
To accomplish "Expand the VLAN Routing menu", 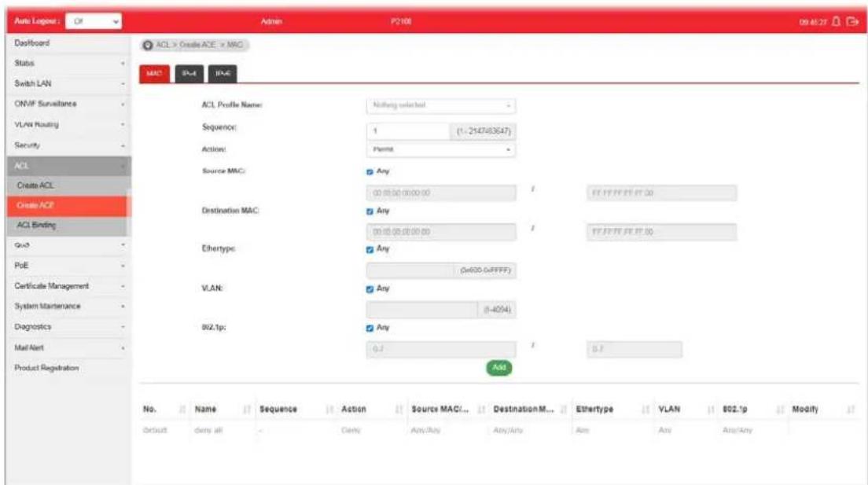I will point(68,124).
